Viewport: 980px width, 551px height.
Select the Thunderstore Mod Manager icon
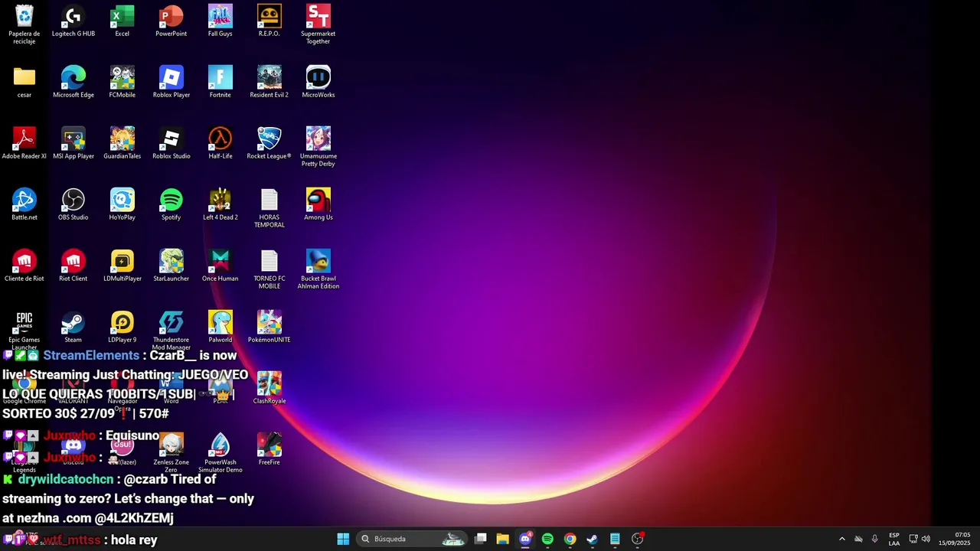[x=171, y=329]
